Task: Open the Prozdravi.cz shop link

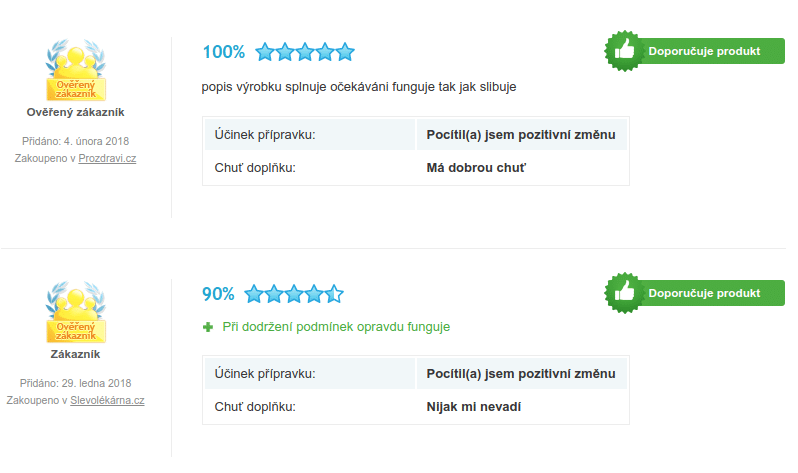Action: [x=107, y=158]
